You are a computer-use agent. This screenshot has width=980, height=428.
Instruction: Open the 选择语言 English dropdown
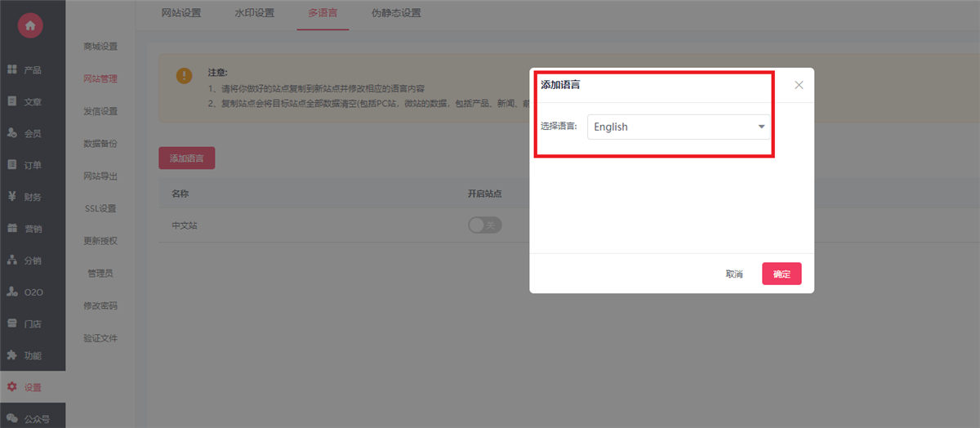point(678,127)
